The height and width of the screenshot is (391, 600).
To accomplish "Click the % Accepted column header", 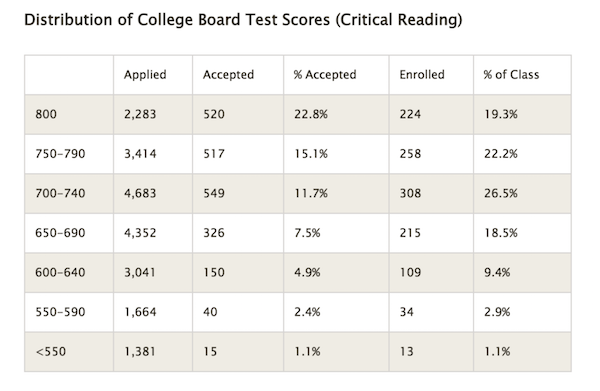I will click(x=325, y=75).
